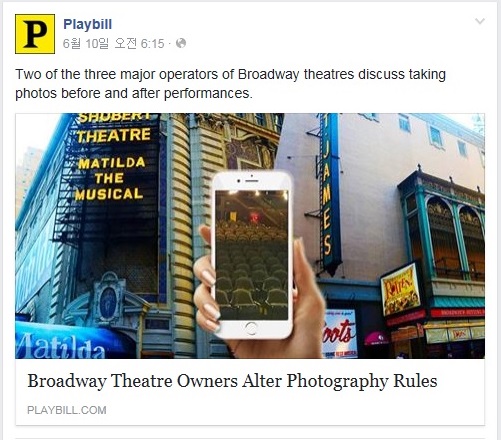Expand the post options chevron arrow
Image resolution: width=501 pixels, height=440 pixels.
[x=480, y=21]
